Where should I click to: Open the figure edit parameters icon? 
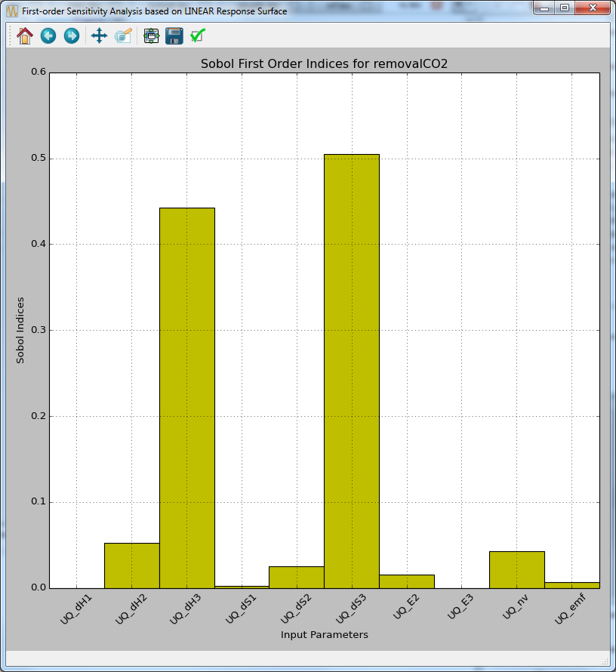click(123, 35)
